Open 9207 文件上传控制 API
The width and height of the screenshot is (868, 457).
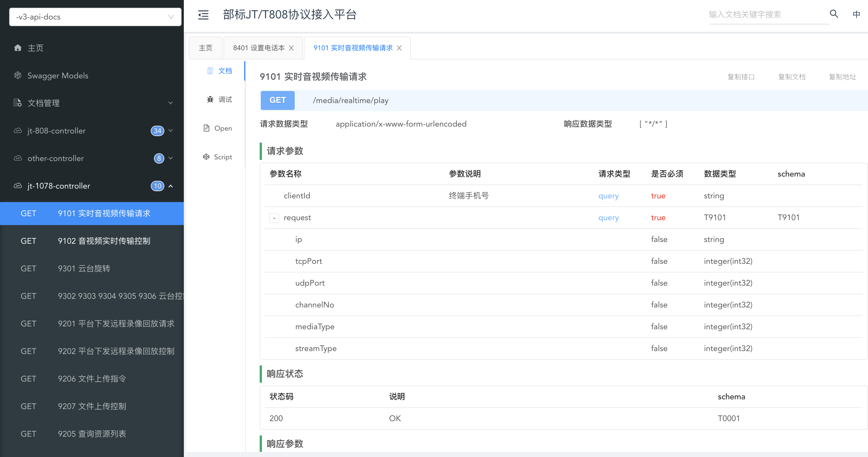92,406
